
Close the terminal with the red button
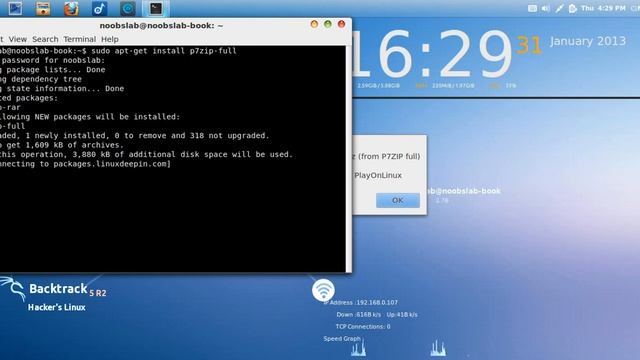pyautogui.click(x=342, y=24)
